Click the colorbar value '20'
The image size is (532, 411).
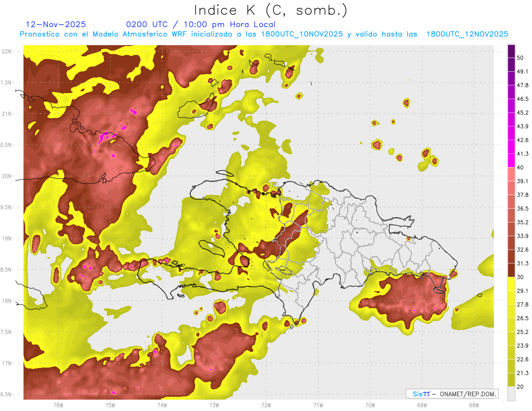(520, 387)
